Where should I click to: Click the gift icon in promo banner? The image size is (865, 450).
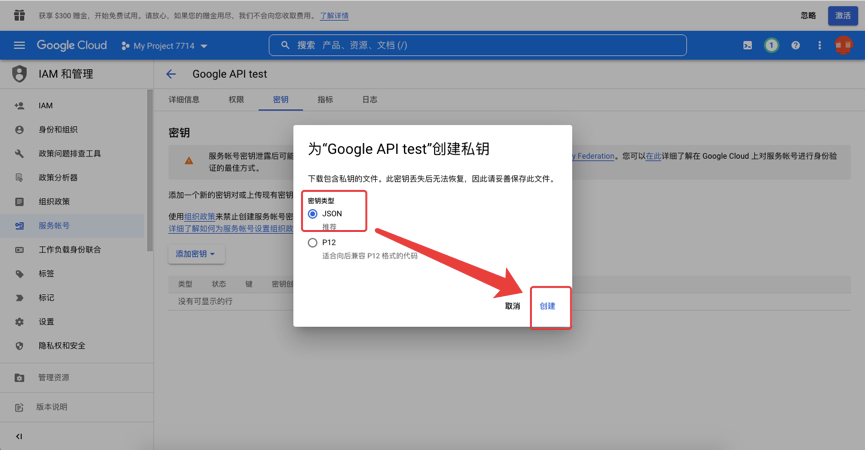coord(19,15)
